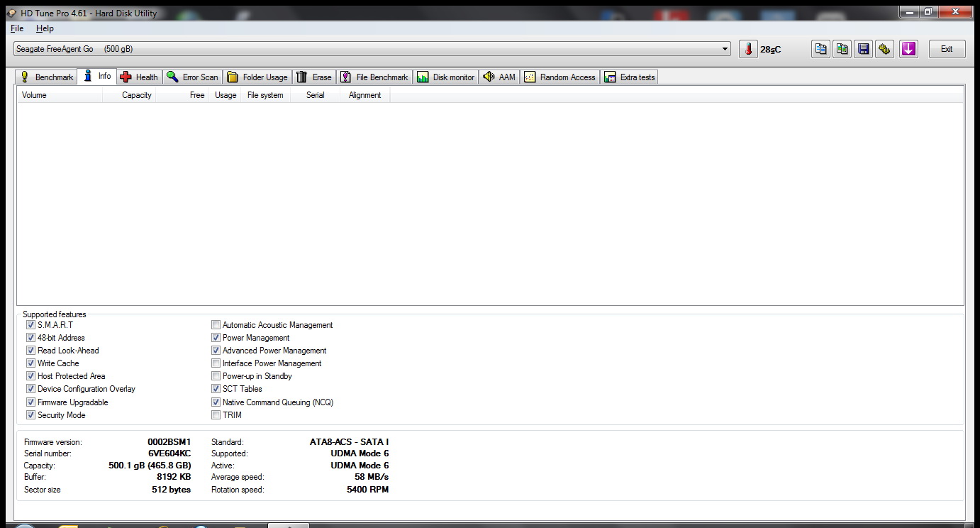Go to the Random Access tab
Image resolution: width=980 pixels, height=528 pixels.
560,77
